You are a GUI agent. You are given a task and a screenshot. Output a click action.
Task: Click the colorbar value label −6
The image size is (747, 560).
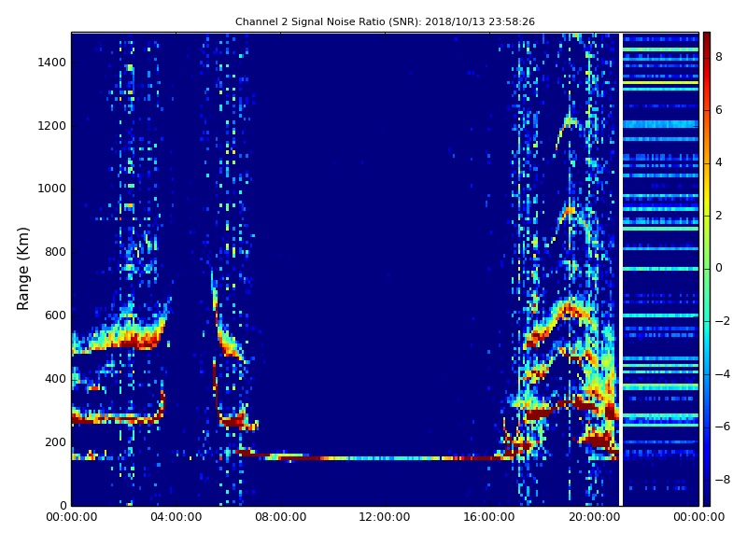[x=723, y=427]
